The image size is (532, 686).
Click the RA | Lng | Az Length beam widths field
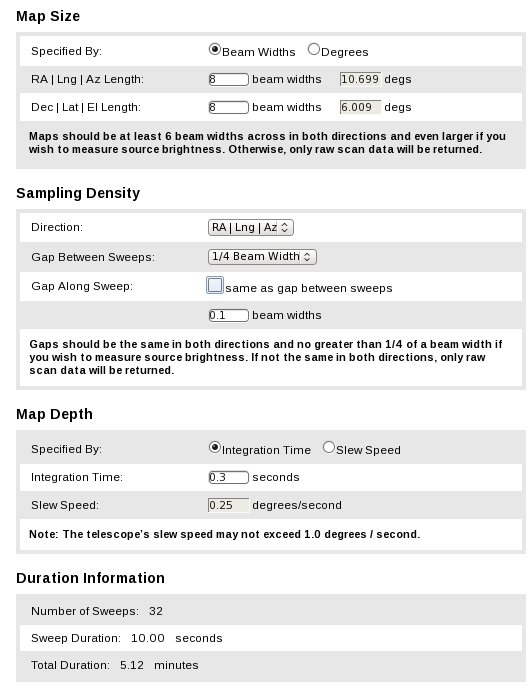(x=228, y=79)
